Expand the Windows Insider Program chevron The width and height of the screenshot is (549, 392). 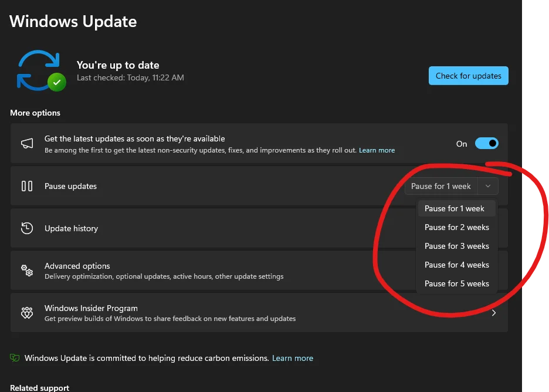click(x=494, y=313)
